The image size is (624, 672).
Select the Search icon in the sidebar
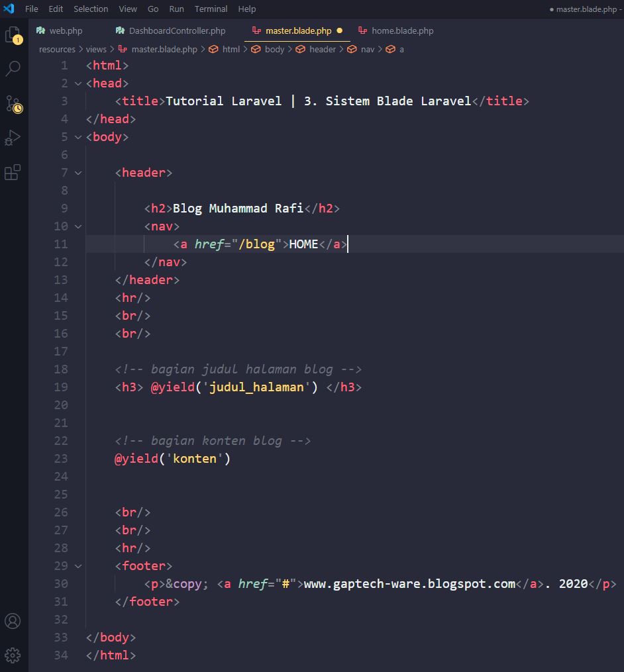click(x=13, y=68)
